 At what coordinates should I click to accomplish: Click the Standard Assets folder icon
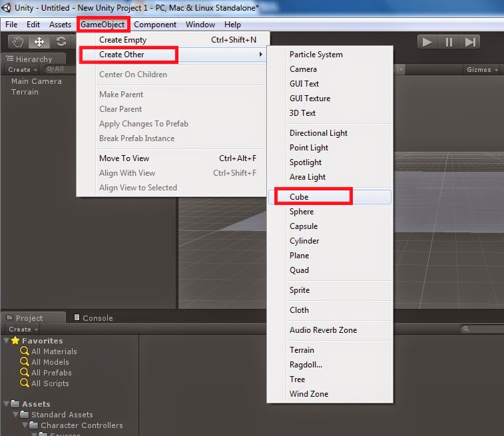click(25, 415)
